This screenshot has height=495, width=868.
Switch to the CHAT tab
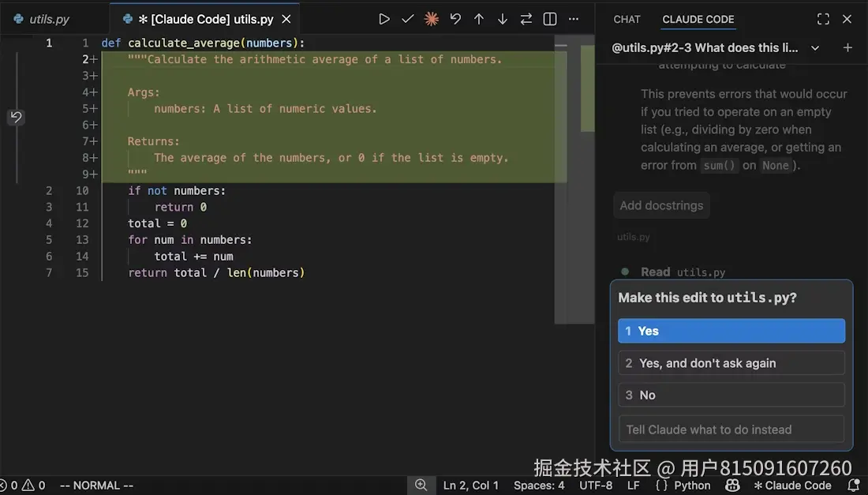click(x=626, y=19)
